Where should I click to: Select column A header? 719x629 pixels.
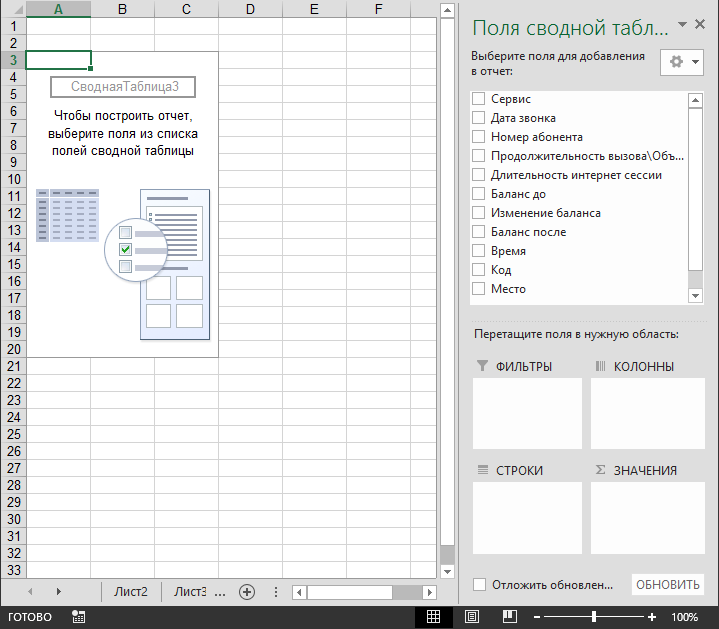click(x=58, y=9)
